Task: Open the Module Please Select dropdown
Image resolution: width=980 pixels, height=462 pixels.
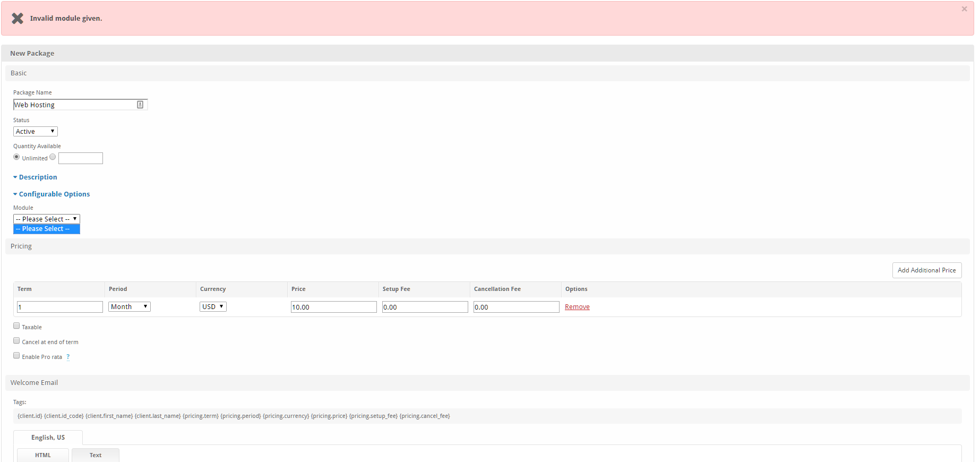Action: point(47,219)
